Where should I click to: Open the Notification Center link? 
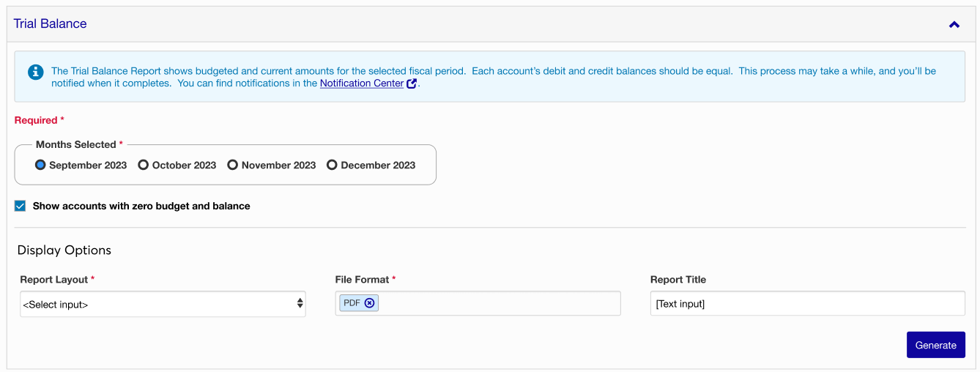point(362,83)
